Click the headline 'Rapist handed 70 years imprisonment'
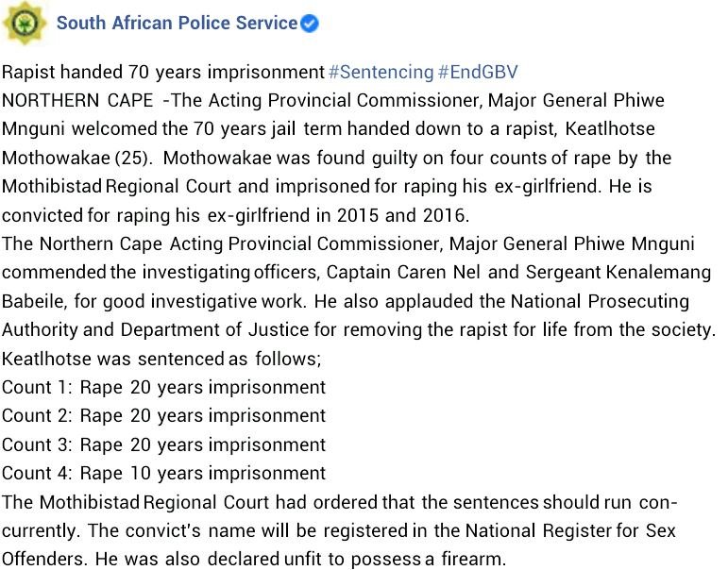The image size is (728, 570). coord(163,72)
